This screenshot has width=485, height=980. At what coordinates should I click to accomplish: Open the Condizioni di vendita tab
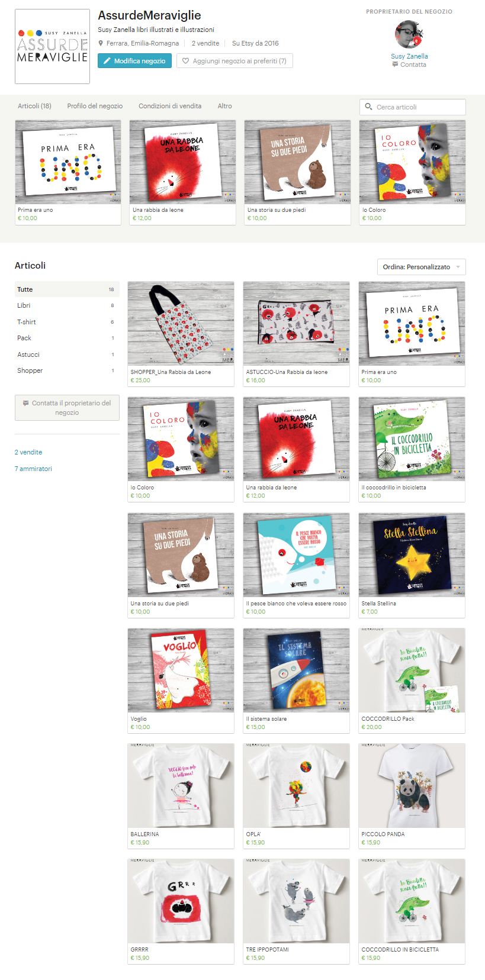(x=170, y=106)
